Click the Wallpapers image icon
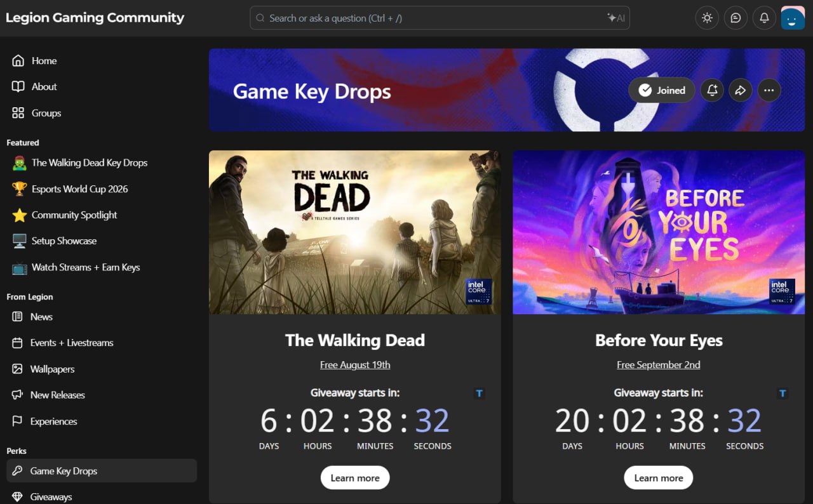Viewport: 813px width, 504px height. coord(18,369)
